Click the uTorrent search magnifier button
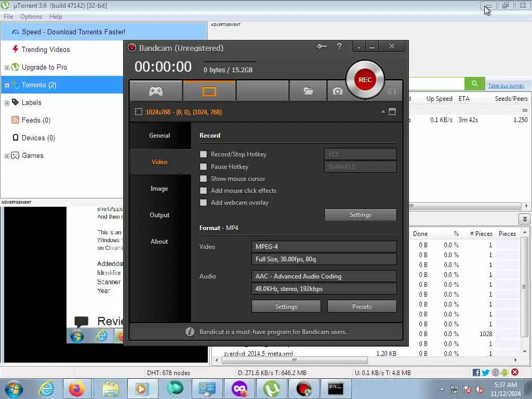The height and width of the screenshot is (399, 532). [x=474, y=84]
